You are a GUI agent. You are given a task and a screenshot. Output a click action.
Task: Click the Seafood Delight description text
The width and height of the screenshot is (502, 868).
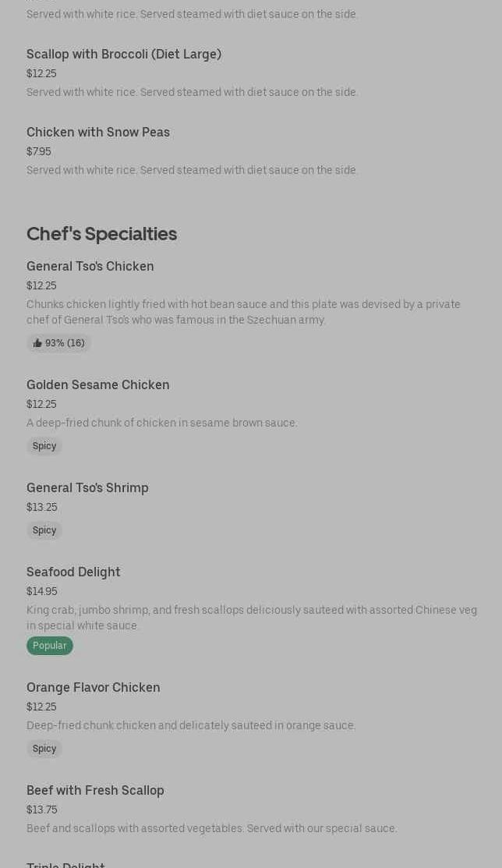(251, 618)
